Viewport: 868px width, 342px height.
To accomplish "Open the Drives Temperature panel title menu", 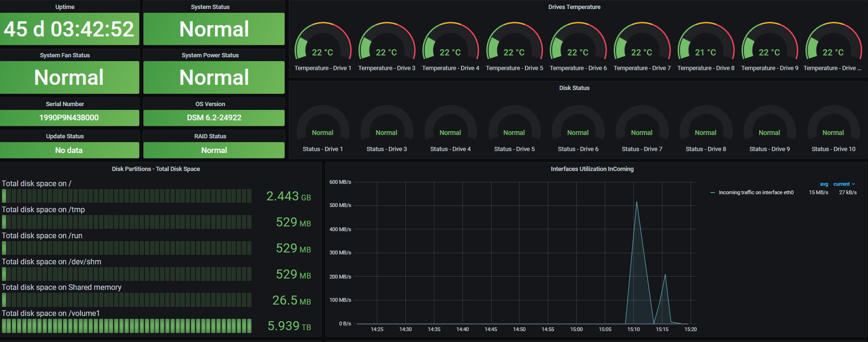I will [574, 7].
